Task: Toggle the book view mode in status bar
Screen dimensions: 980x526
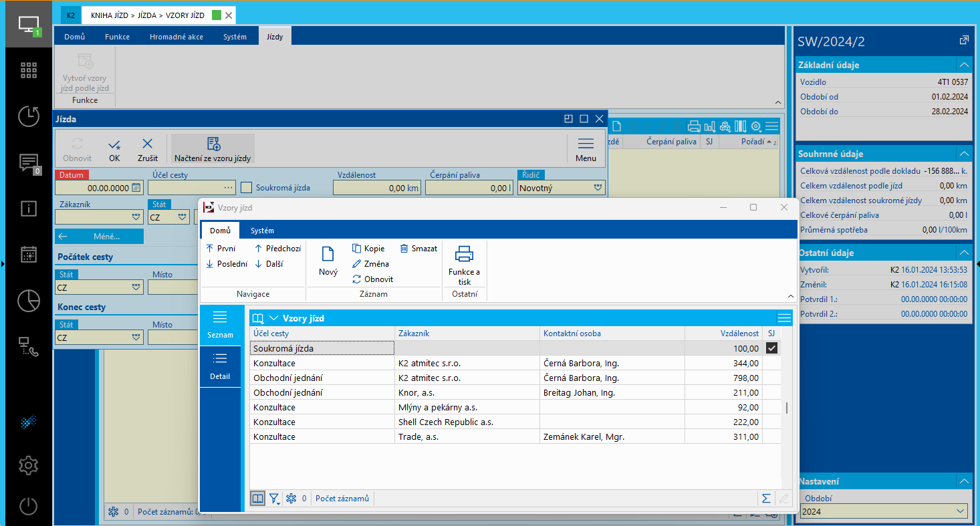Action: point(257,499)
